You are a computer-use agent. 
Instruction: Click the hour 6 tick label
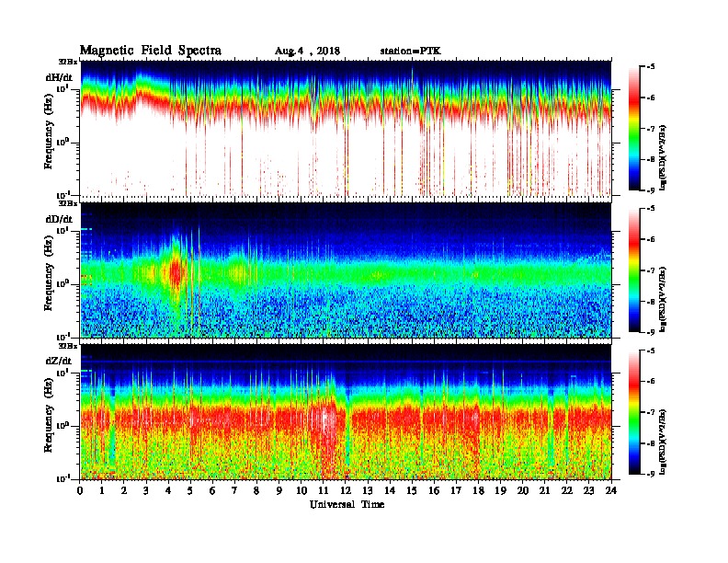coord(213,490)
